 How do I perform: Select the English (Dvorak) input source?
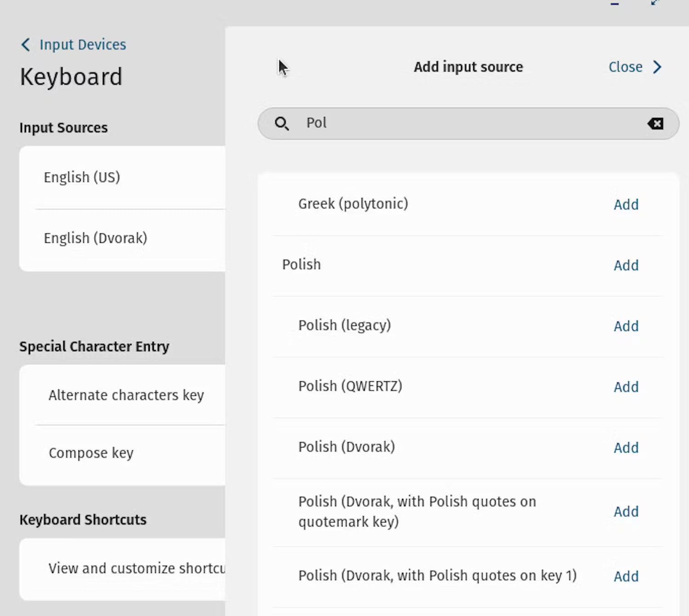pos(95,238)
